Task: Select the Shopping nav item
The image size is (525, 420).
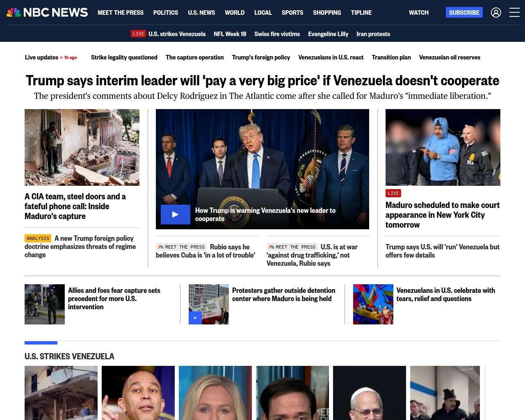Action: tap(327, 13)
